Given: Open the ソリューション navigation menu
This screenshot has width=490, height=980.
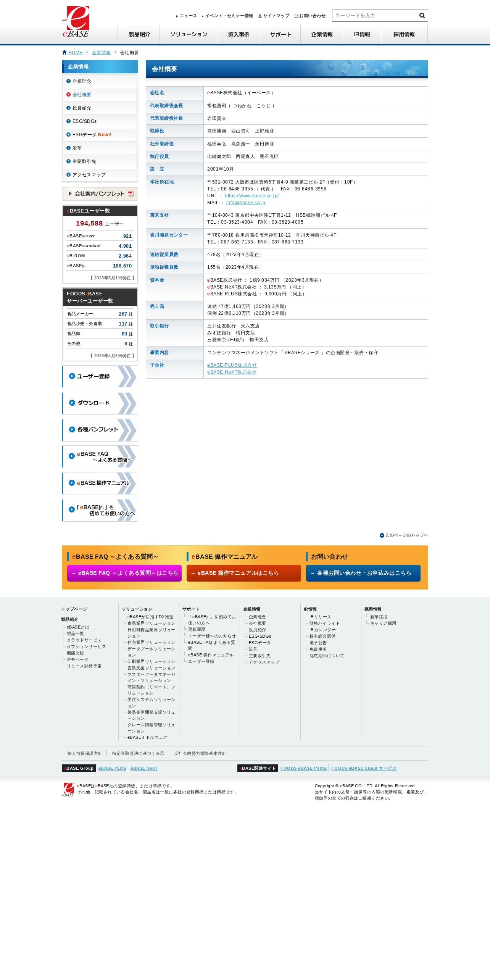Looking at the screenshot, I should [x=189, y=34].
